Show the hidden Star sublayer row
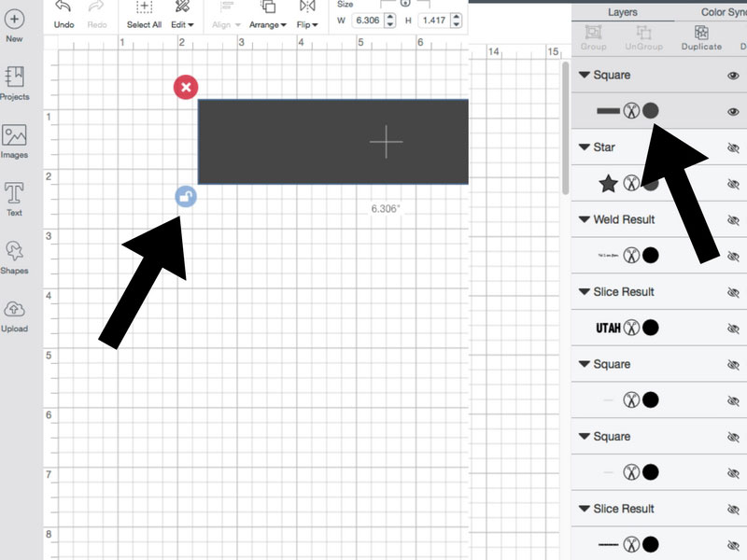 [733, 184]
